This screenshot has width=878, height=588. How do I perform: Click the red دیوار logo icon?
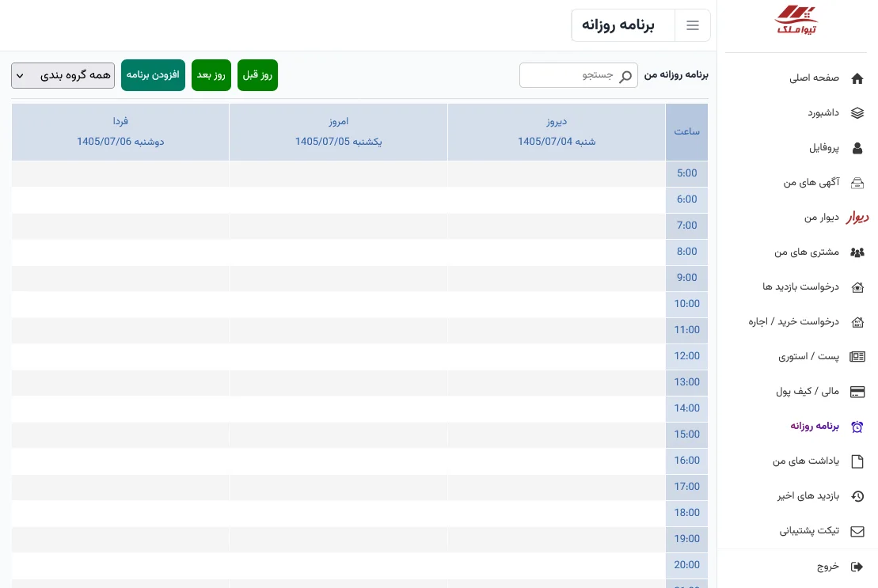click(857, 217)
